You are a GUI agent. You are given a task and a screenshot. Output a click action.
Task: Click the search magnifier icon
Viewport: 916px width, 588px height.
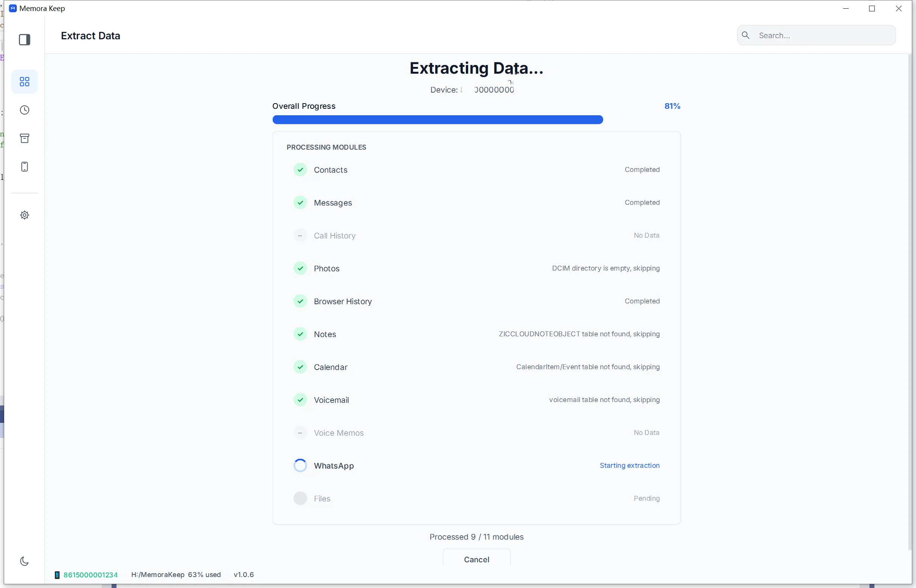pos(745,35)
